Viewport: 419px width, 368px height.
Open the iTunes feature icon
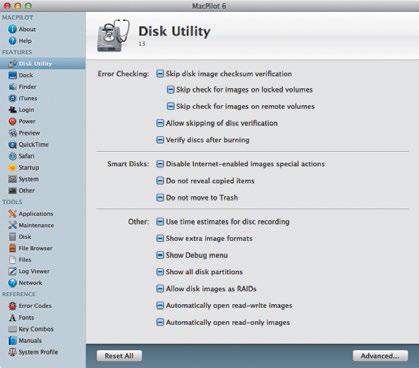point(12,98)
